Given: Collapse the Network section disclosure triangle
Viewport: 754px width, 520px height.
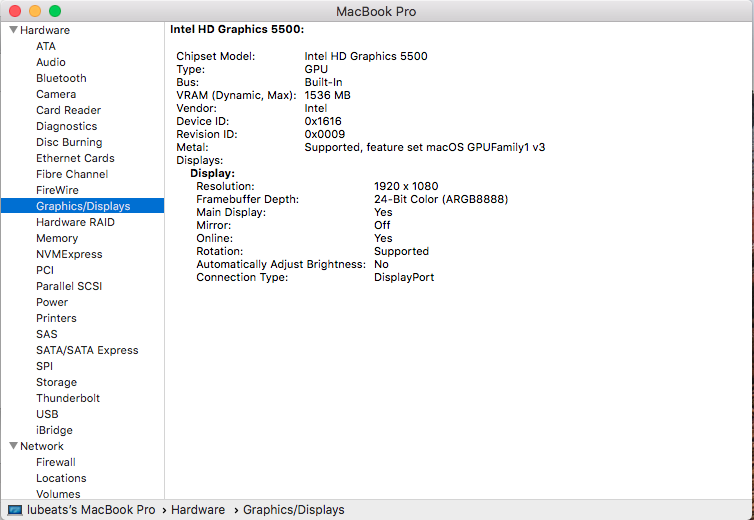Looking at the screenshot, I should (13, 446).
